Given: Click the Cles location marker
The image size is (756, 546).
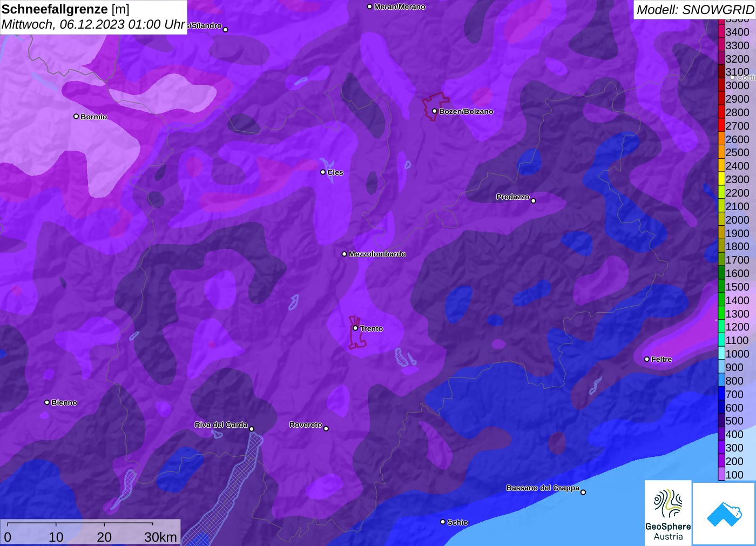Looking at the screenshot, I should (x=323, y=172).
